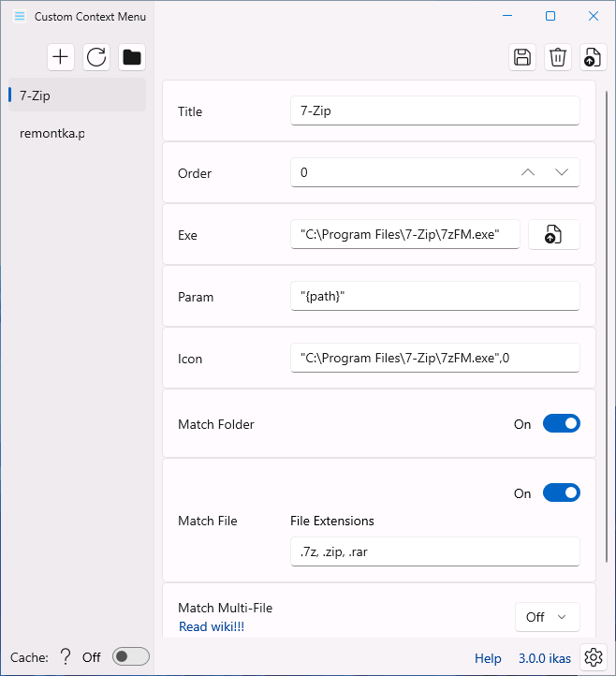Save the current menu item
Viewport: 616px width, 676px height.
tap(522, 57)
